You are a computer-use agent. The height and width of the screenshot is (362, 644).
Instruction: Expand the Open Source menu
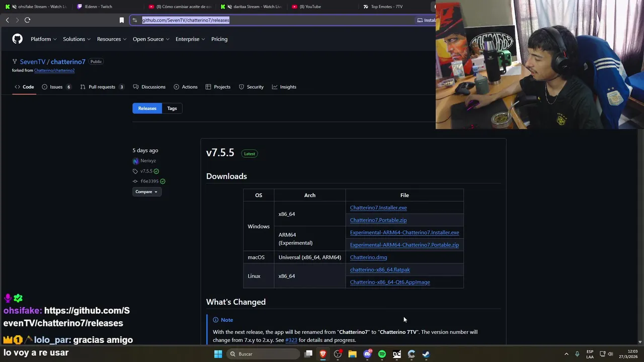[x=151, y=39]
